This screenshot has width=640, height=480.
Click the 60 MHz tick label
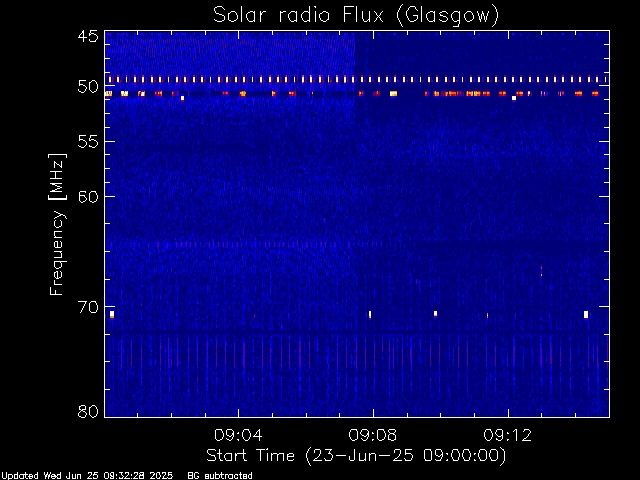click(88, 197)
